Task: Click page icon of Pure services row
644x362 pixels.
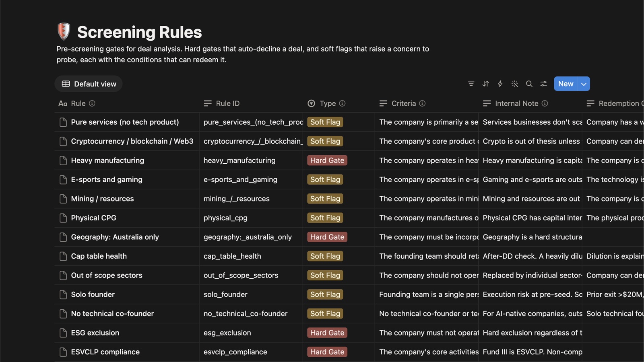Action: point(63,122)
